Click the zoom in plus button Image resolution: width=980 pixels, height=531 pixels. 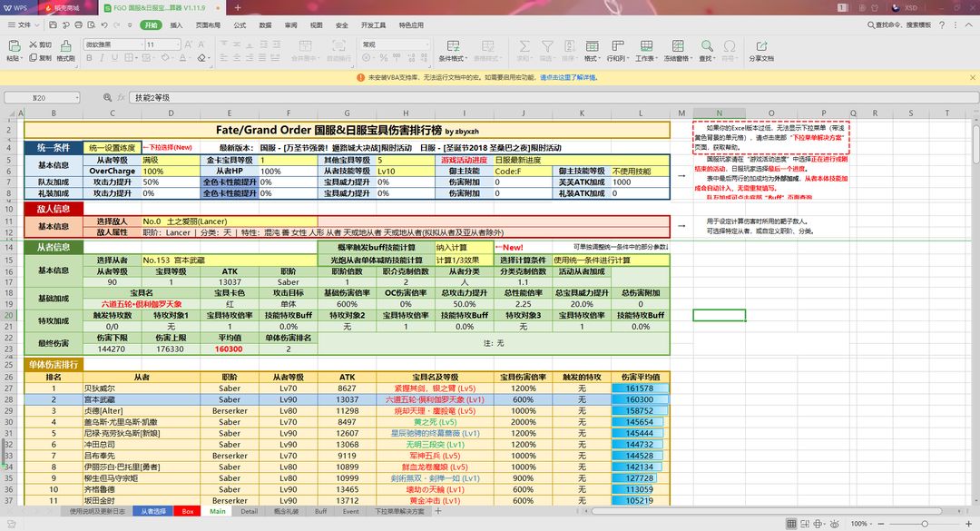pyautogui.click(x=969, y=524)
